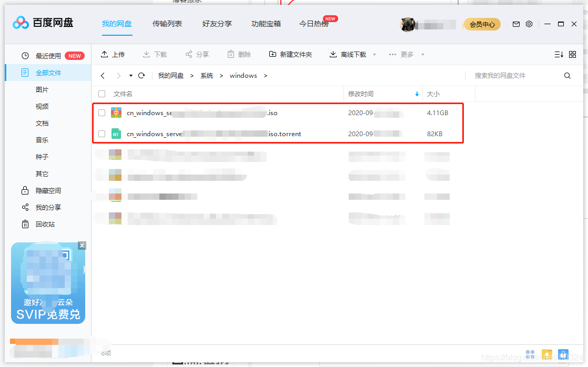
Task: Focus the 搜索我的网盘文件 search field
Action: coord(514,76)
